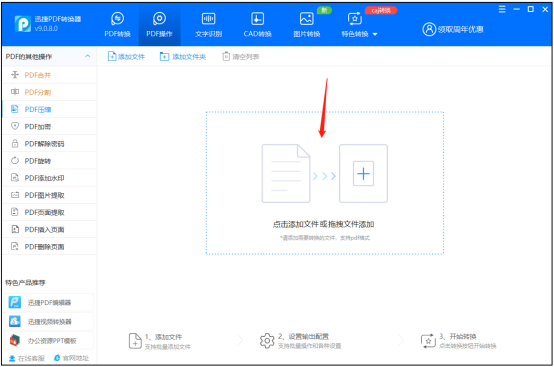Click the 添加文件 toolbar button
This screenshot has height=367, width=554.
126,57
